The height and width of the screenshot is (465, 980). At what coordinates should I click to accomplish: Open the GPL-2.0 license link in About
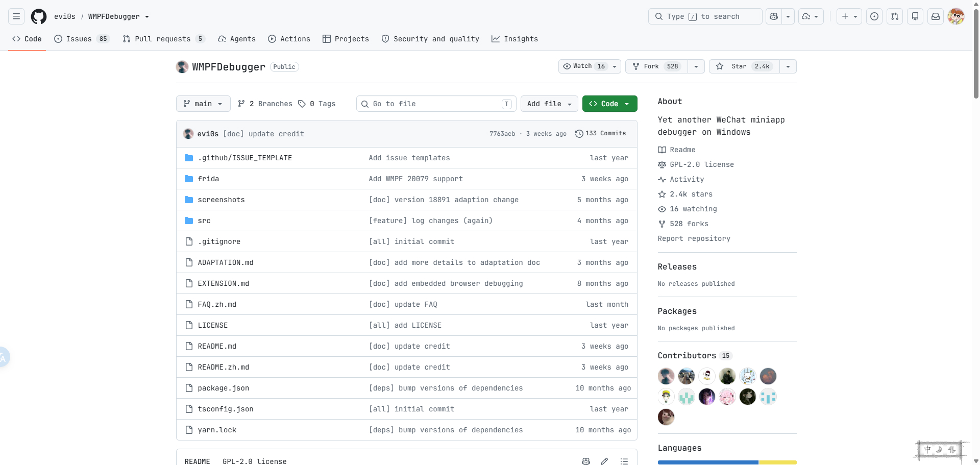(x=696, y=164)
